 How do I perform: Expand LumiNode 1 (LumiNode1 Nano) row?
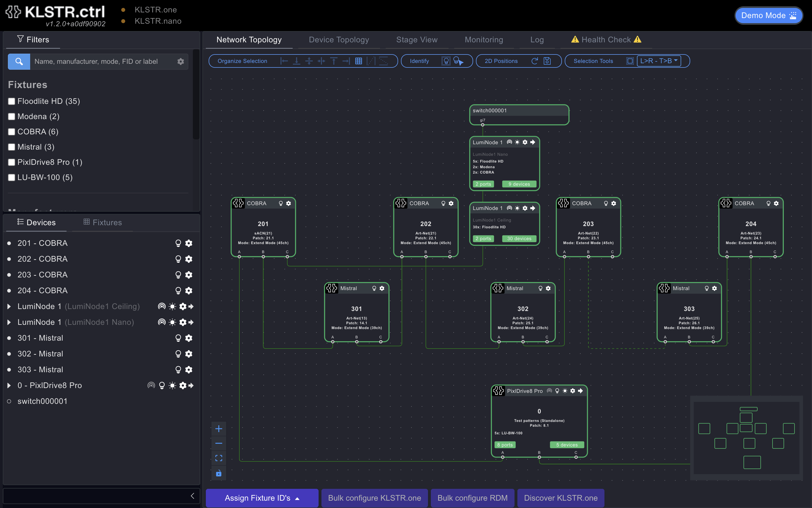[9, 322]
